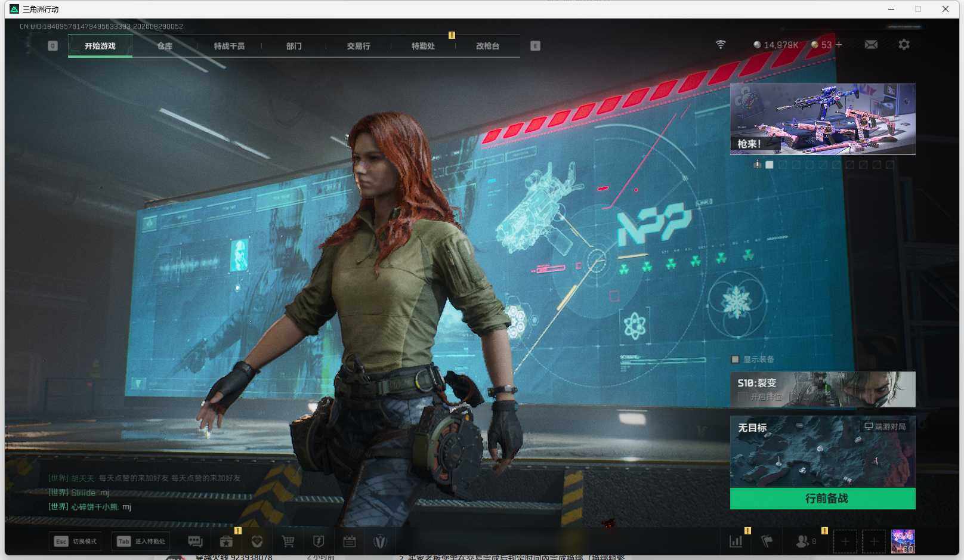Select the white active banner page dot
This screenshot has width=964, height=560.
(770, 165)
